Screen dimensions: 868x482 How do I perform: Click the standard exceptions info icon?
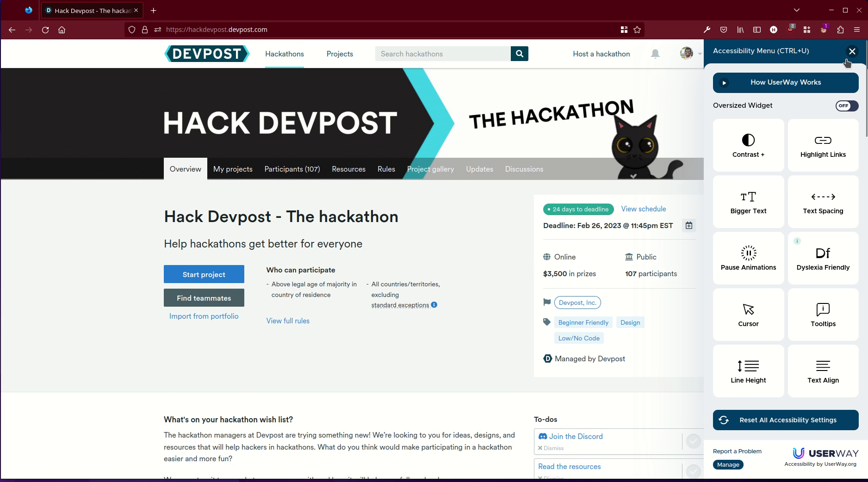[x=434, y=305]
